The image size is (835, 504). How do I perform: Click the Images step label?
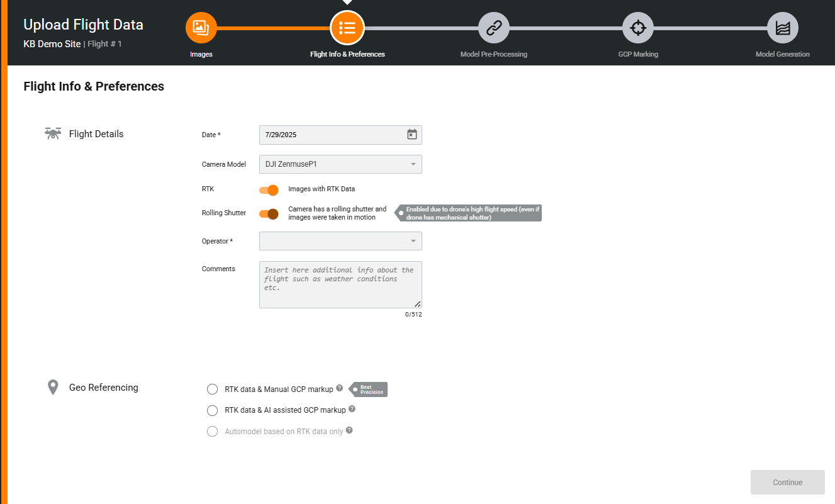point(201,54)
